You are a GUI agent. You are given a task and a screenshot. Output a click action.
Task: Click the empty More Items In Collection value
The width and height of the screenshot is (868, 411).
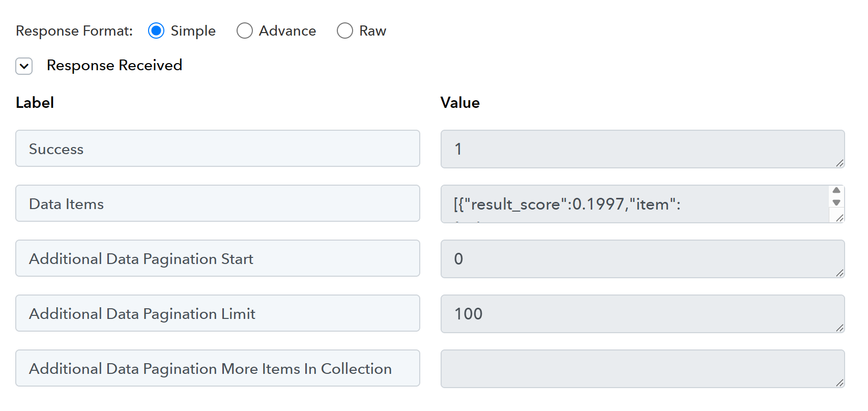click(x=636, y=369)
